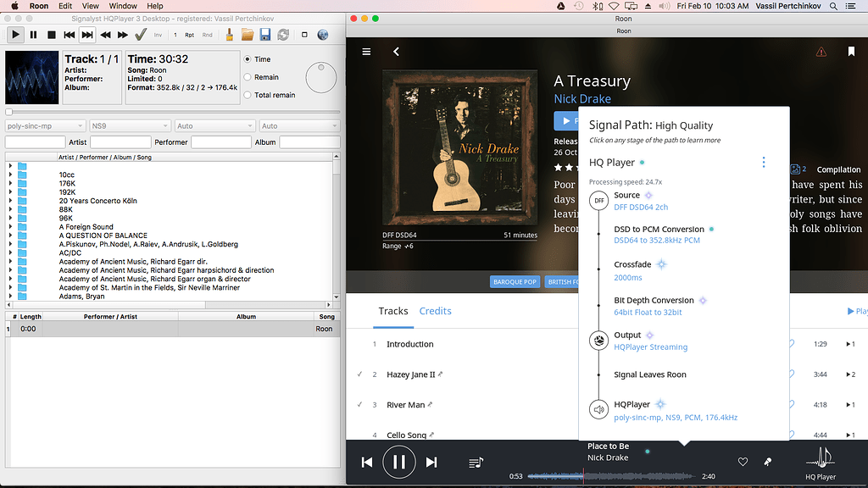Click the Roon queue icon
Screen dimensions: 868x488
(476, 463)
